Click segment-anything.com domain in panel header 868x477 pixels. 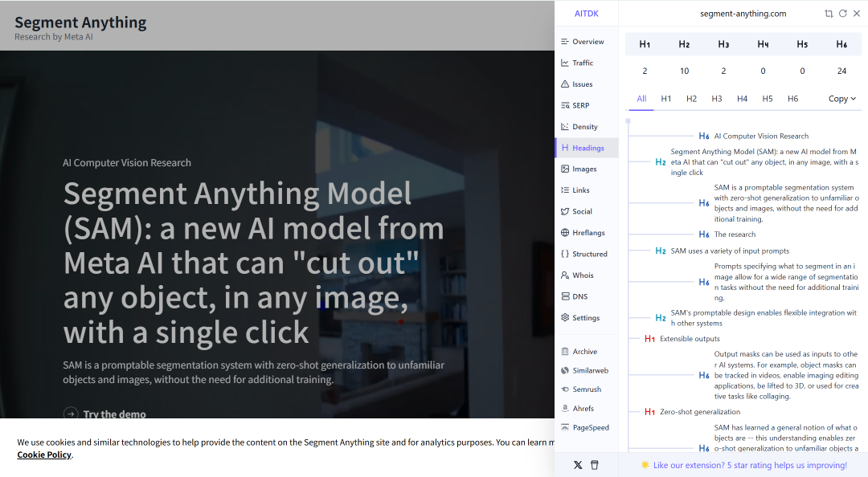(x=743, y=14)
